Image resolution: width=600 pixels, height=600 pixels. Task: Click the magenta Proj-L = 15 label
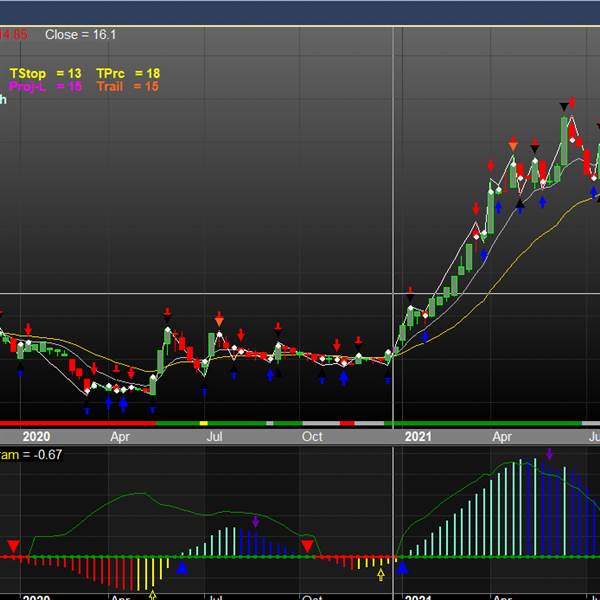coord(45,86)
